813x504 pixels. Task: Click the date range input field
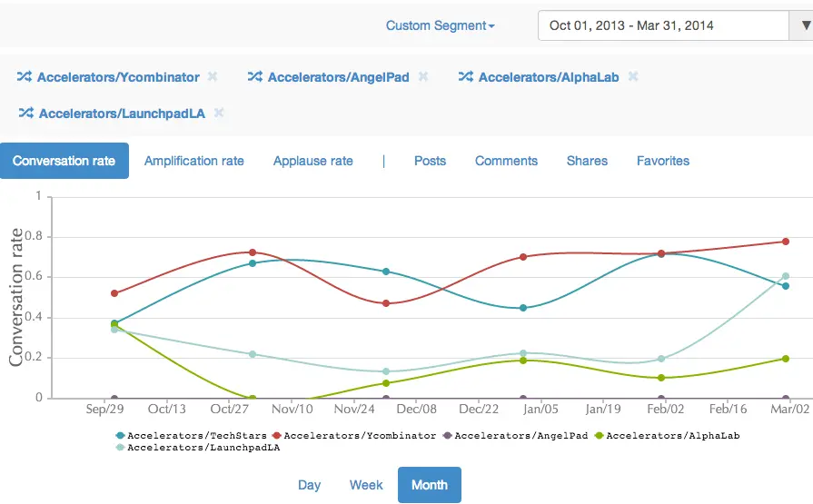click(663, 25)
